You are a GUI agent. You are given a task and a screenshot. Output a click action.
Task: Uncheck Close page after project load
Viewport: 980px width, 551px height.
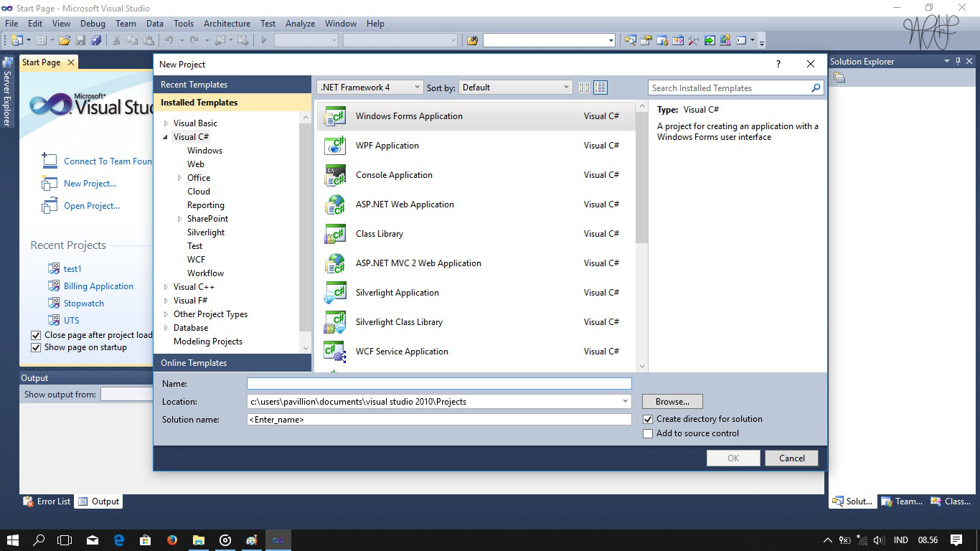coord(36,335)
